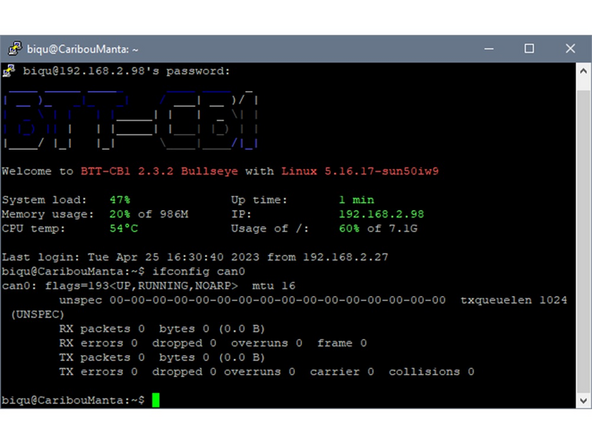
Task: Click the green IP address 192.168.2.98
Action: 381,214
